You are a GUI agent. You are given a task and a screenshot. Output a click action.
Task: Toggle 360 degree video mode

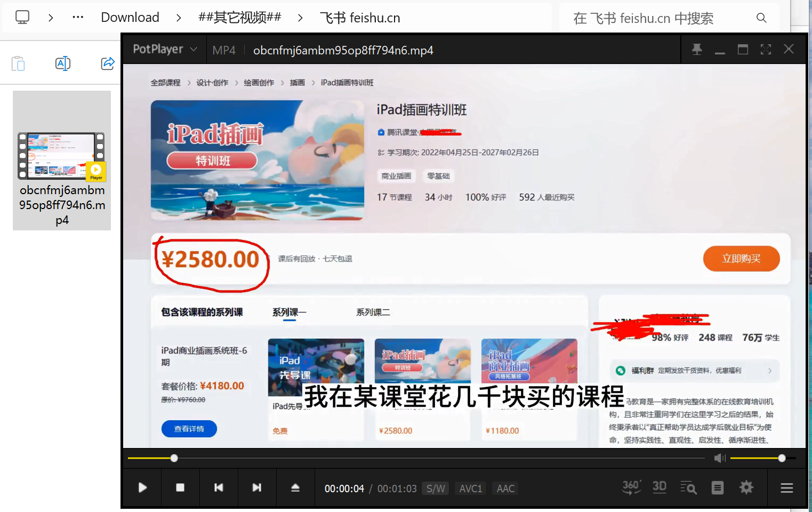point(631,487)
